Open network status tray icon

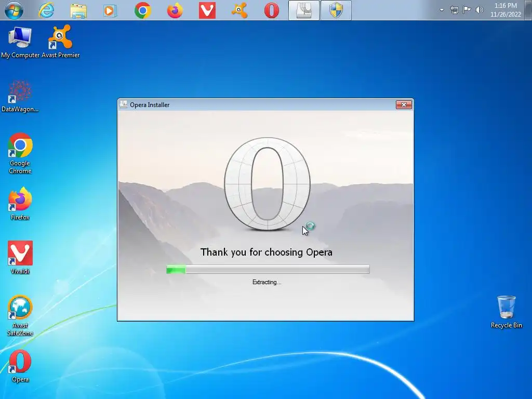point(454,10)
